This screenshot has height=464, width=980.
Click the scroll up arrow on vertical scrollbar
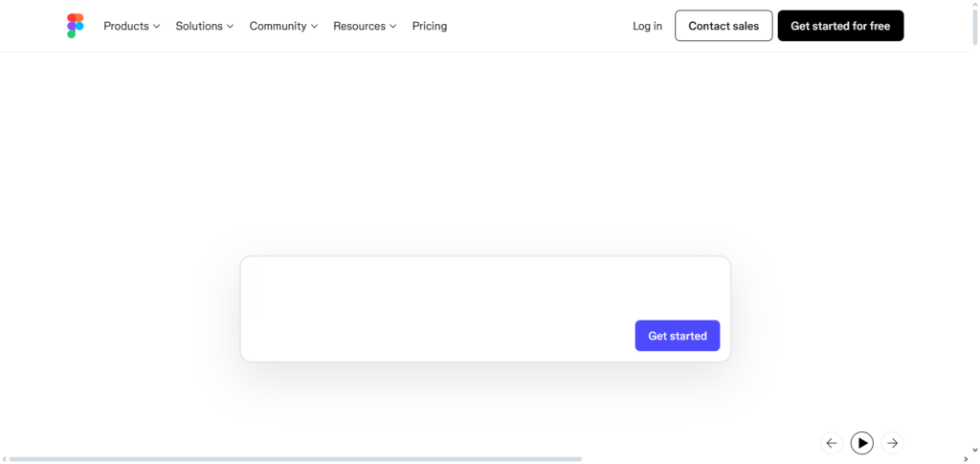[x=974, y=6]
